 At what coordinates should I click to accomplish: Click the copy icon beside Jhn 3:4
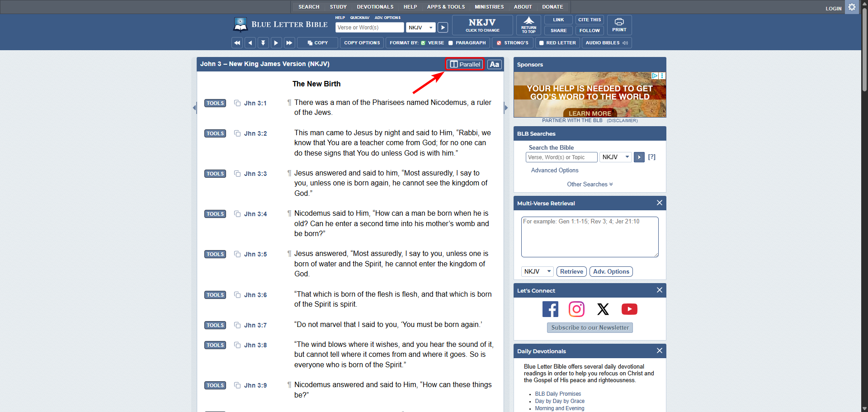click(x=237, y=214)
